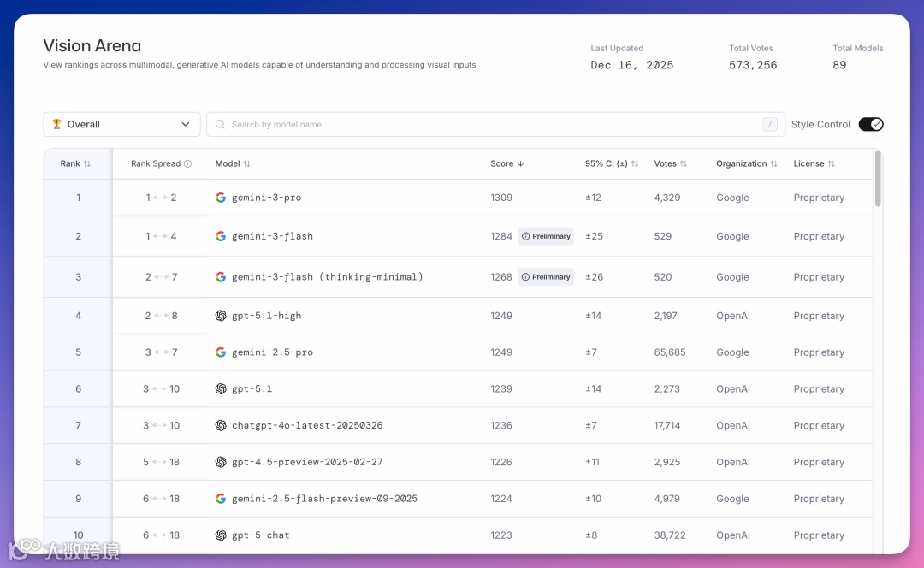The height and width of the screenshot is (568, 924).
Task: Click the Google logo beside gemini-3-flash row
Action: 221,236
